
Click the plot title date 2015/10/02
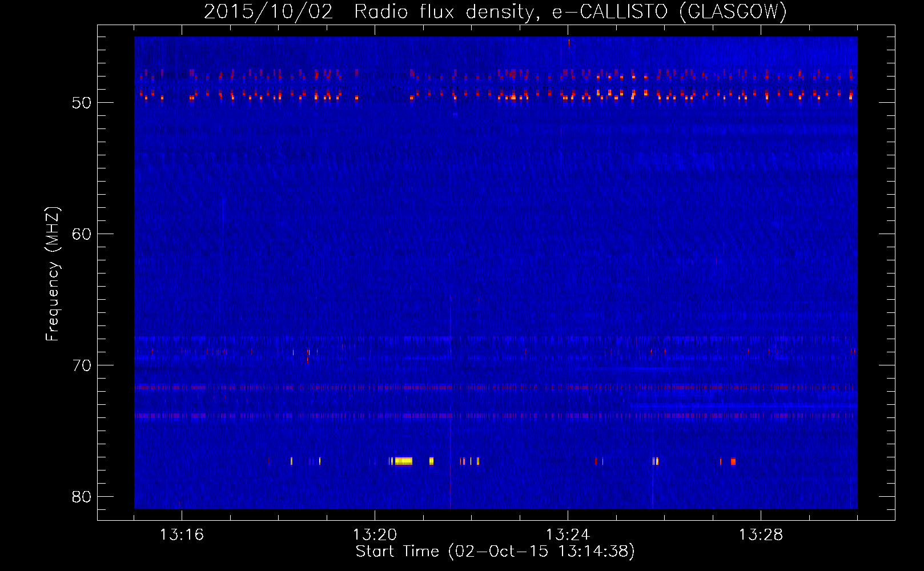pos(268,11)
